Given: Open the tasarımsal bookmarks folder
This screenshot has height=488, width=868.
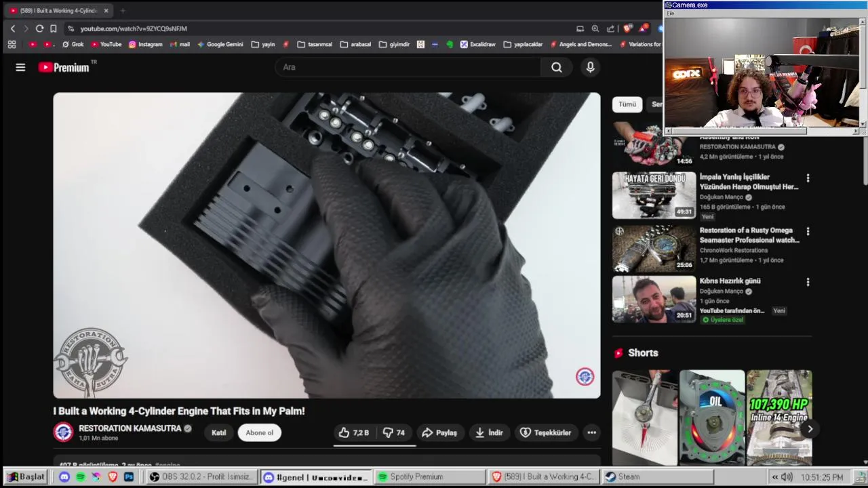Looking at the screenshot, I should (315, 44).
